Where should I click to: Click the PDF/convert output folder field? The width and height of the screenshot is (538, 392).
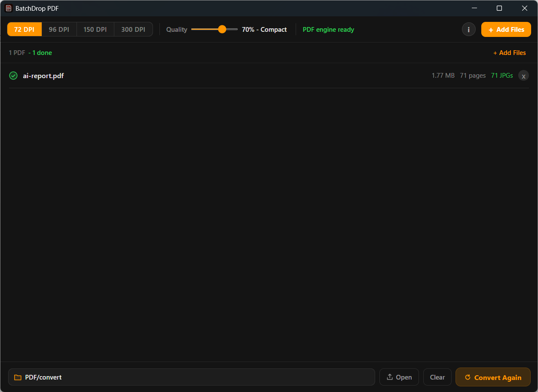[192, 377]
